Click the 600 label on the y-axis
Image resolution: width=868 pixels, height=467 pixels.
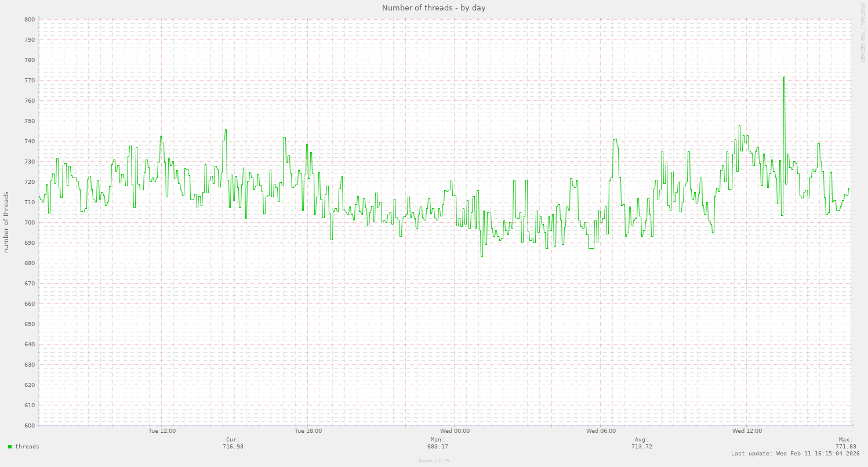(30, 425)
